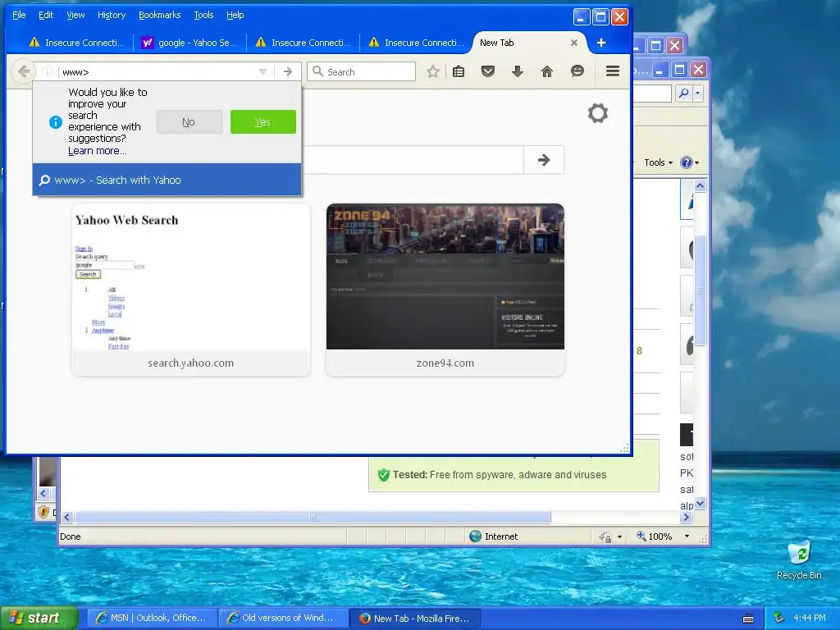The width and height of the screenshot is (840, 630).
Task: Click the info icon in suggestions prompt
Action: 56,122
